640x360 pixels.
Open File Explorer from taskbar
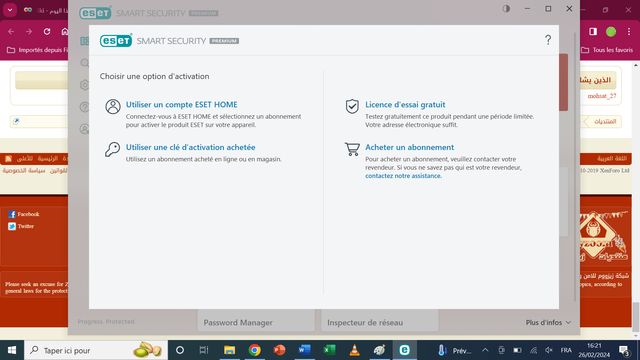[x=229, y=350]
